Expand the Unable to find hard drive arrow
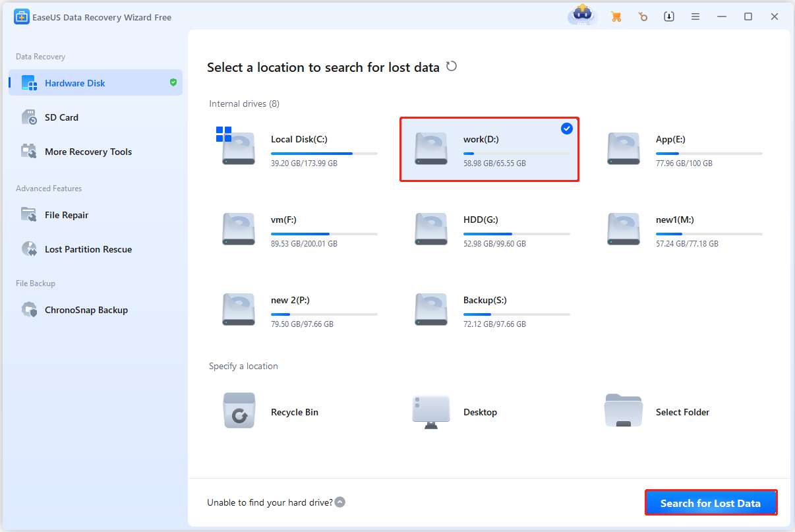The image size is (795, 532). click(x=339, y=502)
